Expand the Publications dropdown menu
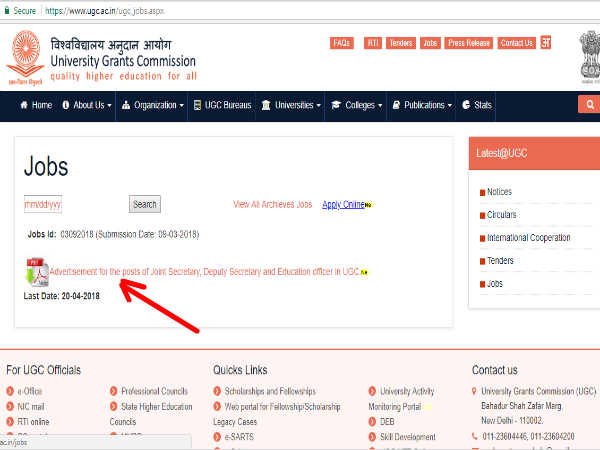The height and width of the screenshot is (450, 600). click(422, 105)
